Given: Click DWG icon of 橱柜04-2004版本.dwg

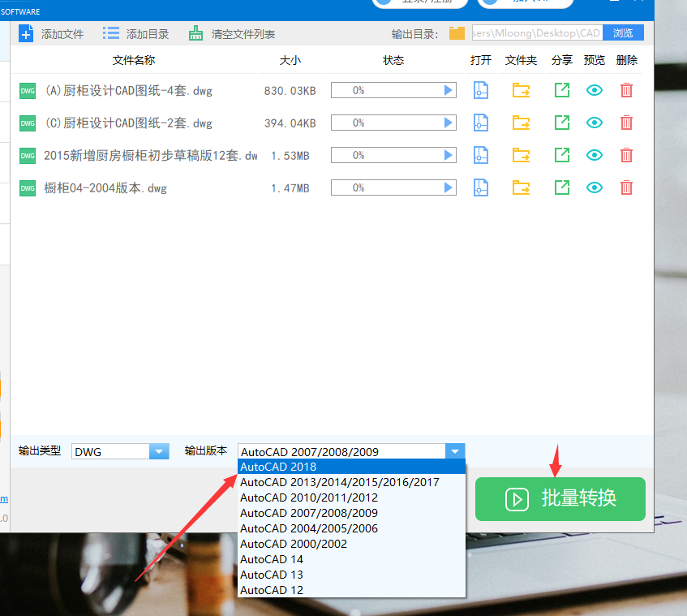Looking at the screenshot, I should pos(28,188).
